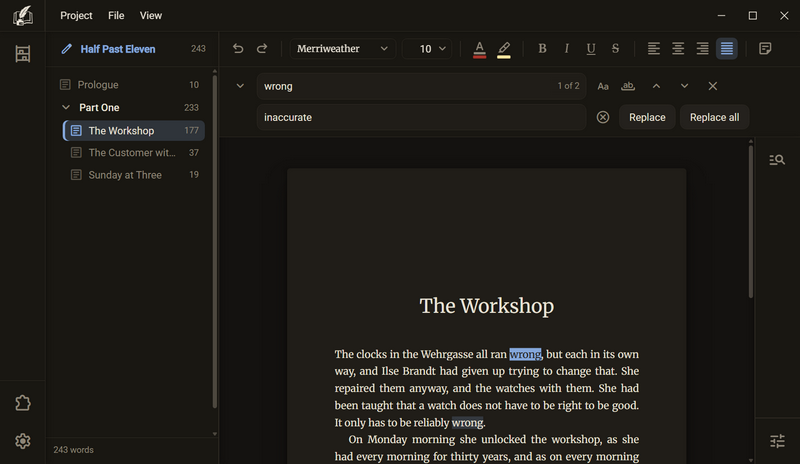This screenshot has width=800, height=464.
Task: Click the quill and book app logo
Action: [x=22, y=15]
